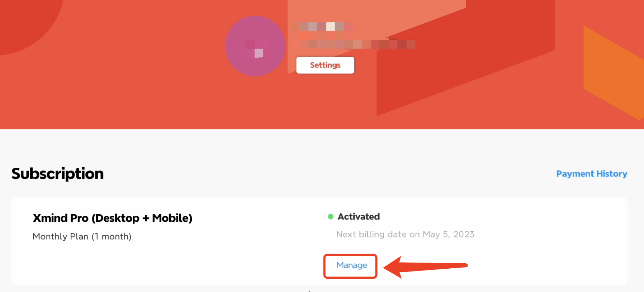Click the blurred email line below the username
Viewport: 644px width, 292px height.
coord(353,44)
